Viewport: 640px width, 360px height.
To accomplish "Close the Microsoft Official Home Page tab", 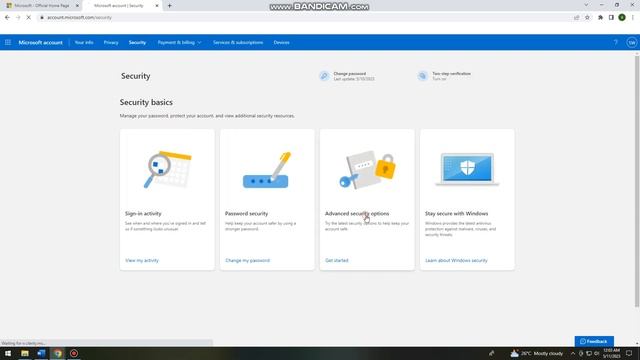I will click(x=77, y=6).
